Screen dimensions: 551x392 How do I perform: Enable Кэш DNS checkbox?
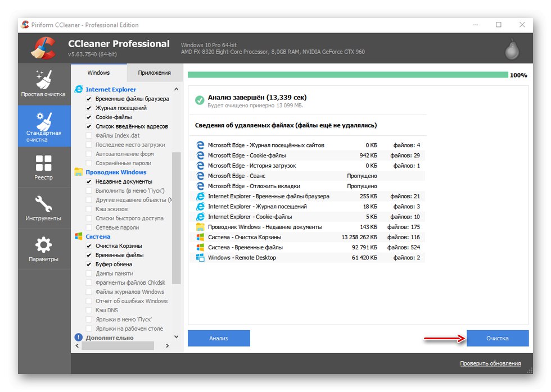point(89,310)
